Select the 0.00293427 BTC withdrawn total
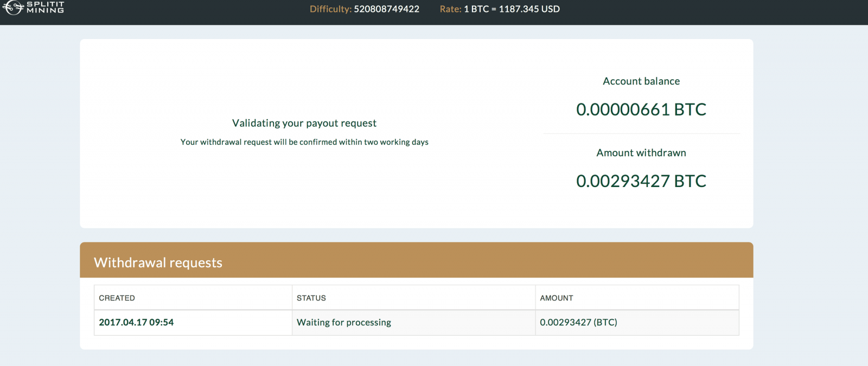 coord(641,181)
